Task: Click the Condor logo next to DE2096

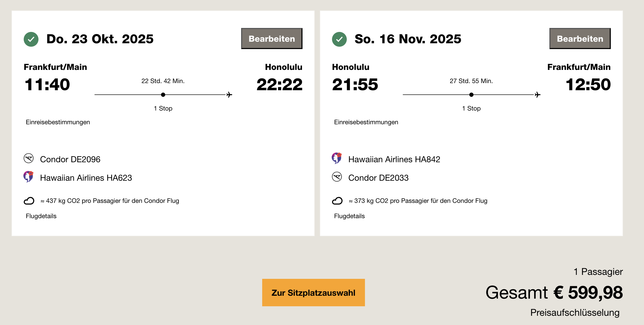Action: point(29,158)
